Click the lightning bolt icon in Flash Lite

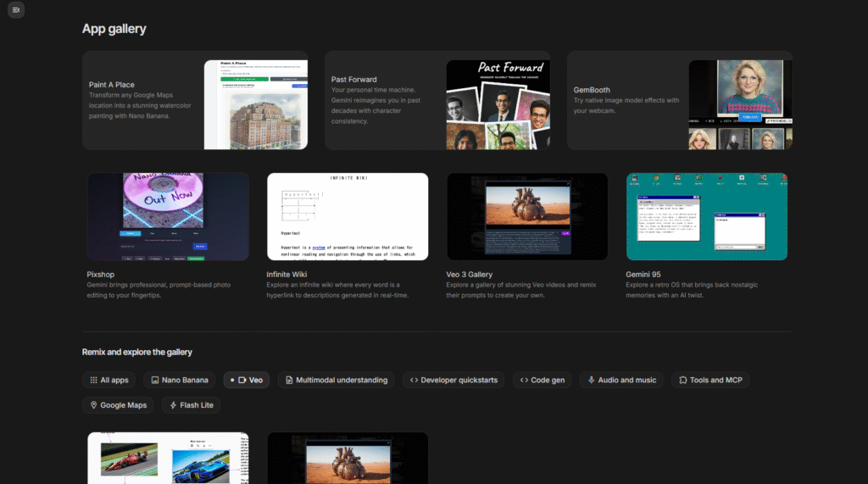tap(173, 405)
